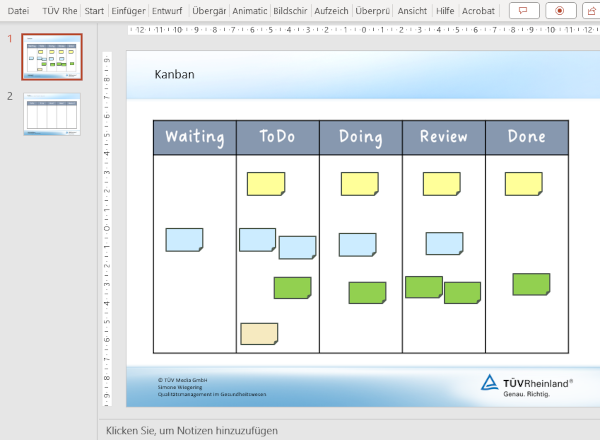
Task: Select the yellow note in Review column
Action: coord(441,183)
